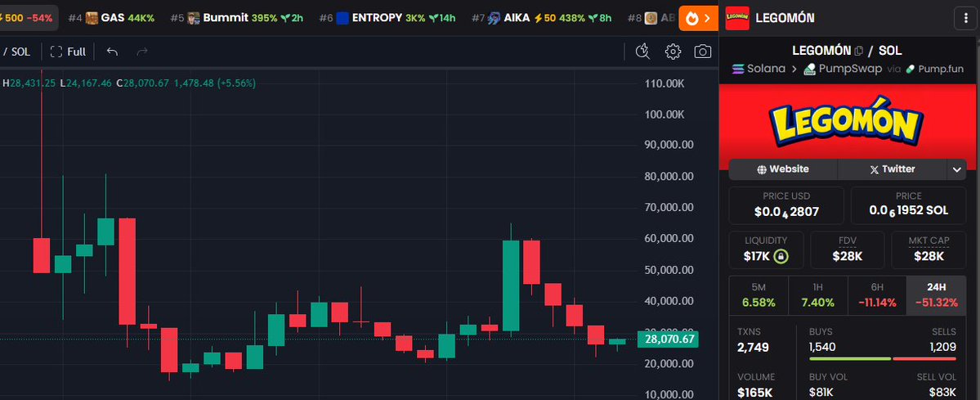Image resolution: width=980 pixels, height=400 pixels.
Task: Click the Pump.fun source label
Action: [934, 69]
